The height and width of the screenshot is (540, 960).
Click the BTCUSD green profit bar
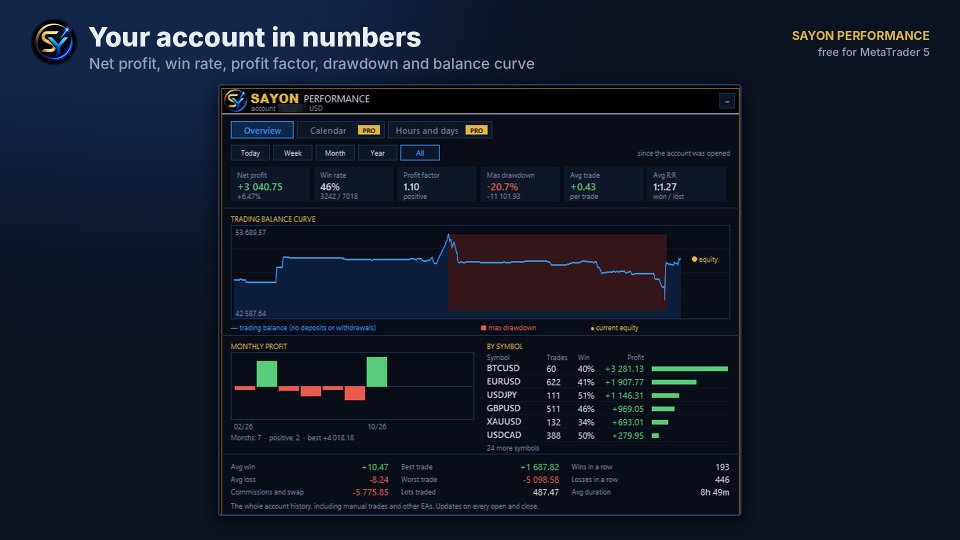(x=690, y=369)
